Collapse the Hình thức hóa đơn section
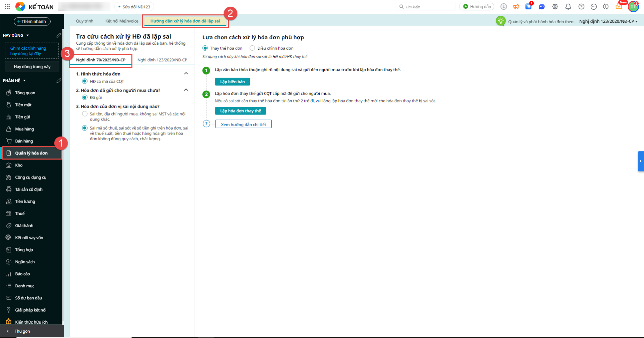The image size is (644, 338). pyautogui.click(x=186, y=74)
